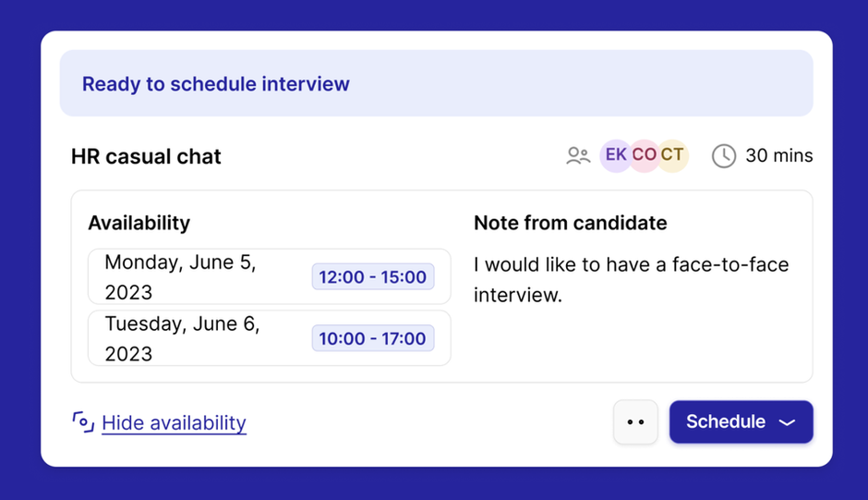Click the EK interviewer avatar
Viewport: 868px width, 500px height.
tap(615, 155)
